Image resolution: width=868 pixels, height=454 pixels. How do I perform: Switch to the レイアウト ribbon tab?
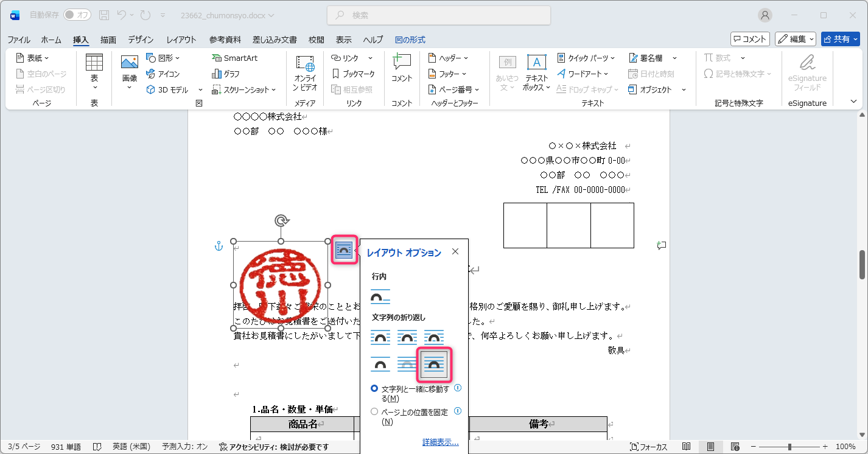181,40
